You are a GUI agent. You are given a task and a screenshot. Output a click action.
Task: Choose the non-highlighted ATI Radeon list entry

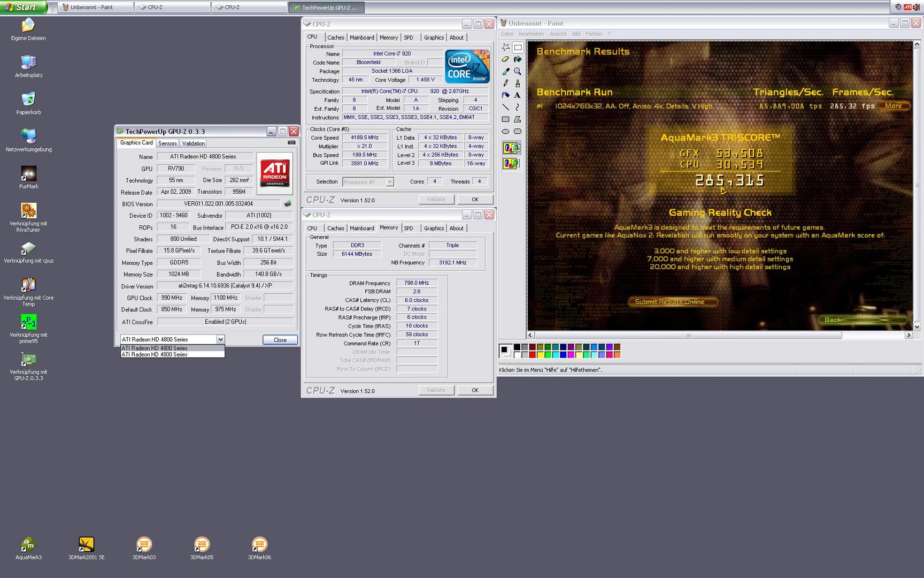[172, 354]
